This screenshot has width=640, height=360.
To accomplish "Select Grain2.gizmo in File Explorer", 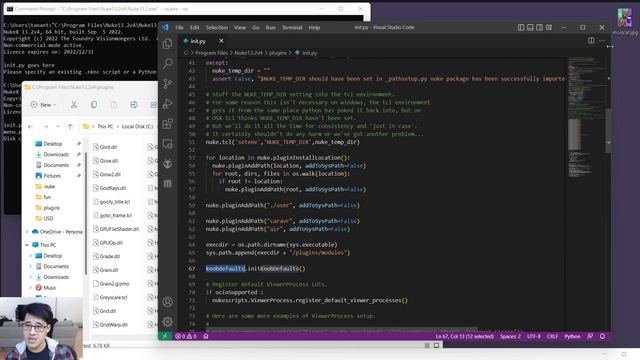I will coord(111,284).
